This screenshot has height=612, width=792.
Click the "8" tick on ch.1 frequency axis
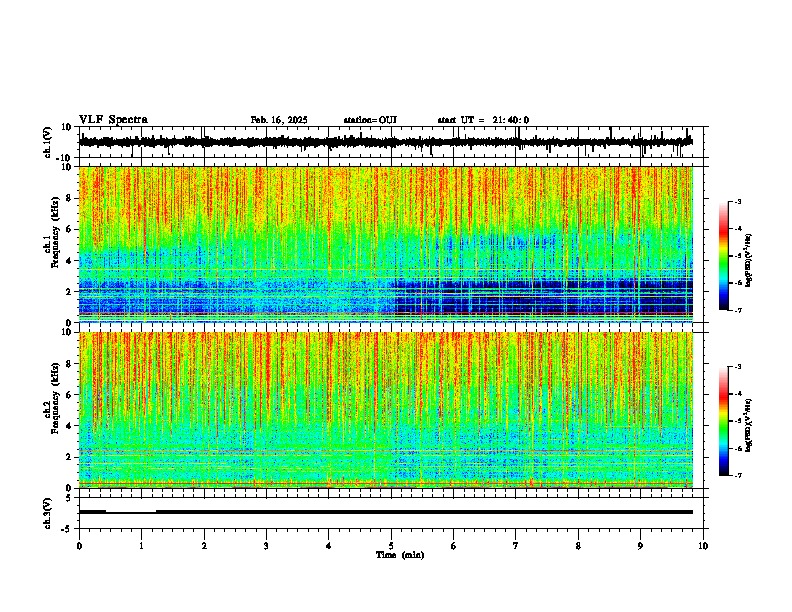(70, 198)
